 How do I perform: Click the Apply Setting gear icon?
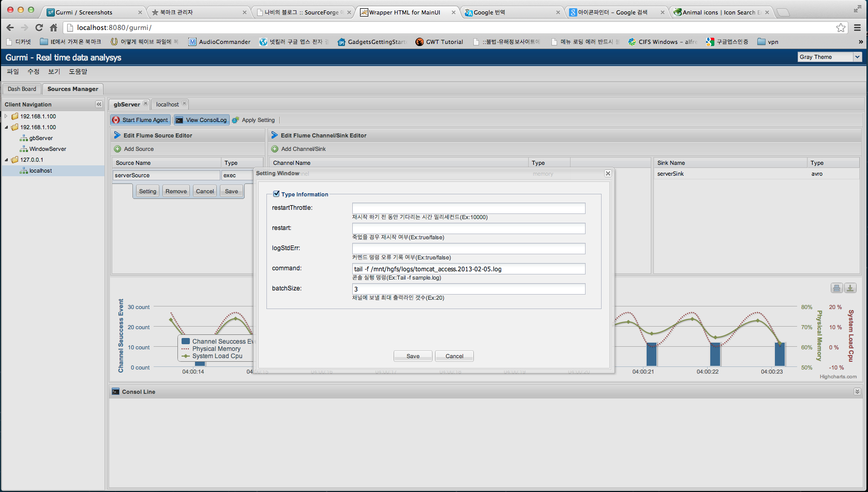[x=235, y=119]
